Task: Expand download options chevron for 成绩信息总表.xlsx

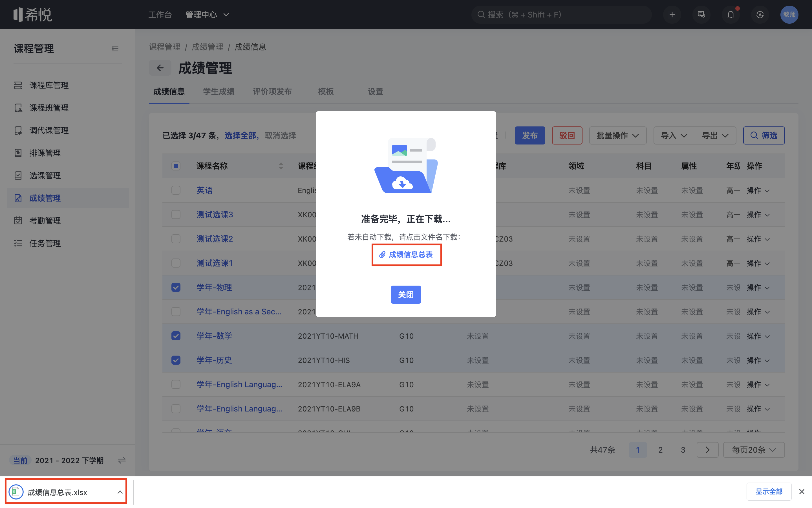Action: 120,492
